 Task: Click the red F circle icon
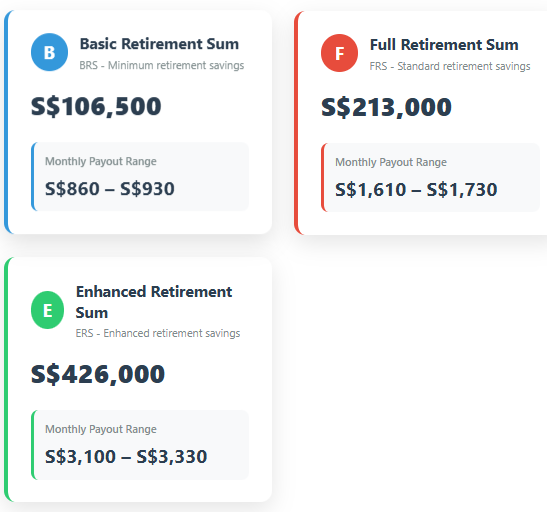tap(339, 53)
